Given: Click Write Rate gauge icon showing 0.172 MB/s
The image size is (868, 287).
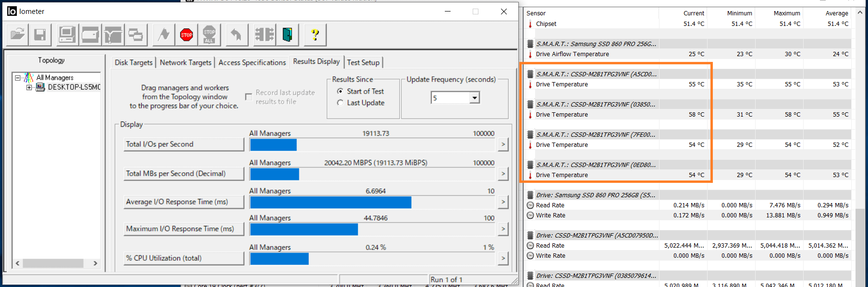Looking at the screenshot, I should click(x=530, y=215).
